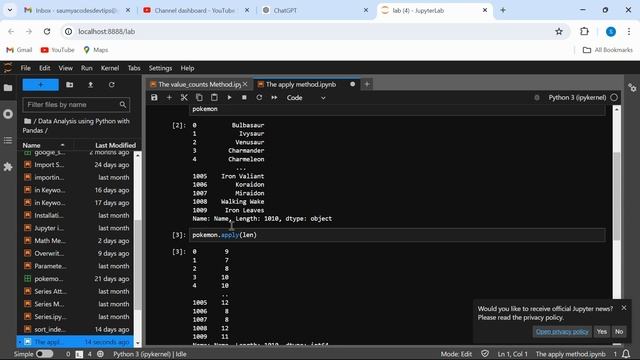Select the sort_inde... notebook file
Screen dimensions: 640x360
[76, 329]
